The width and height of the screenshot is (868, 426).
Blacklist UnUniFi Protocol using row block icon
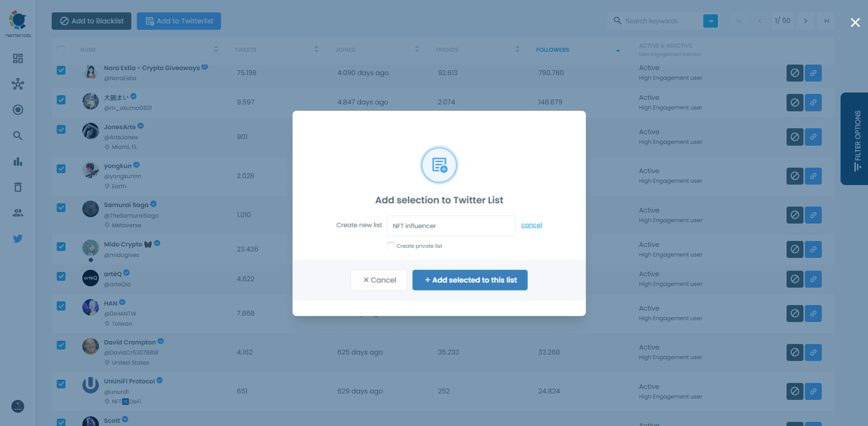795,391
